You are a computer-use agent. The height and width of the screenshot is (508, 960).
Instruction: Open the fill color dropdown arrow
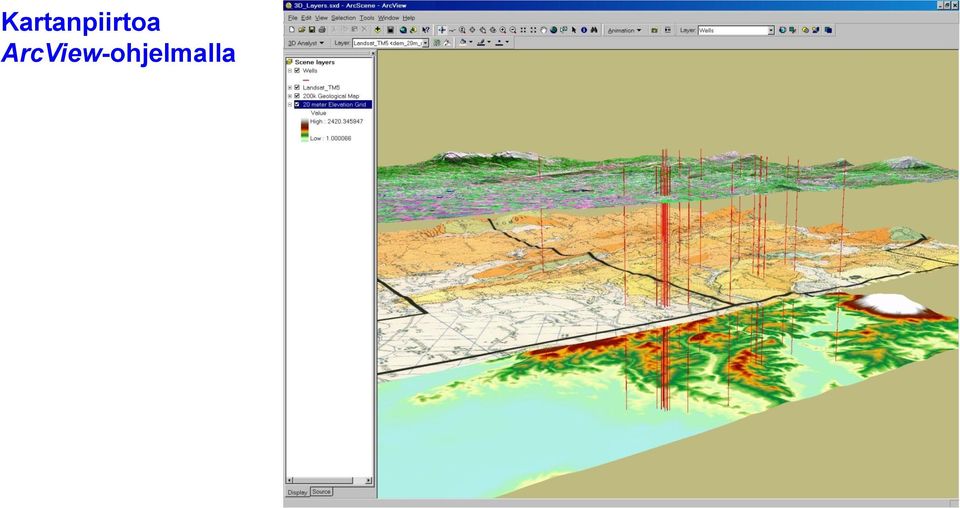[x=471, y=43]
